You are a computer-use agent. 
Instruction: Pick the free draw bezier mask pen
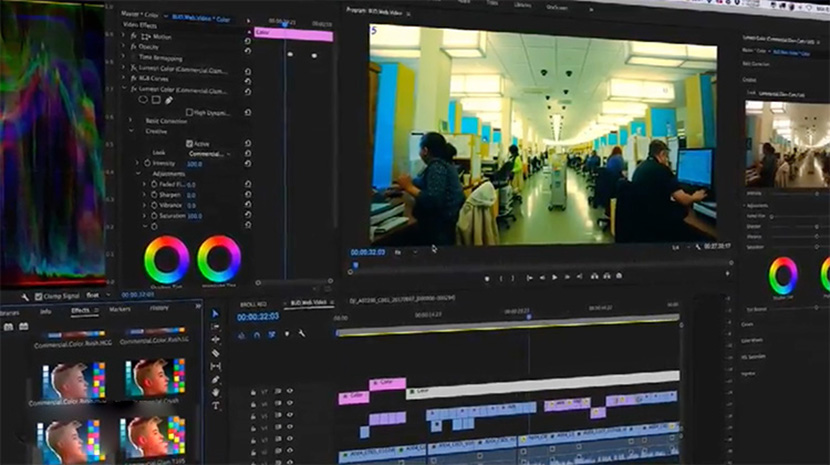pos(169,100)
